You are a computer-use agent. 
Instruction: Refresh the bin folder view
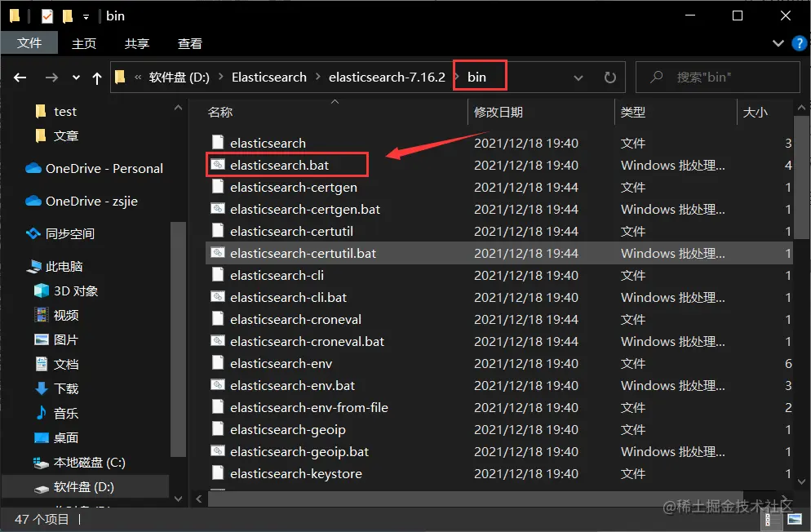click(x=610, y=78)
